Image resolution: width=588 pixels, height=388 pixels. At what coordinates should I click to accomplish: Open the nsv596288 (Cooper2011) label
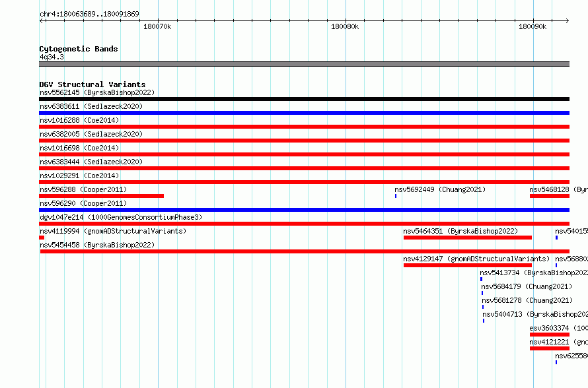coord(83,189)
